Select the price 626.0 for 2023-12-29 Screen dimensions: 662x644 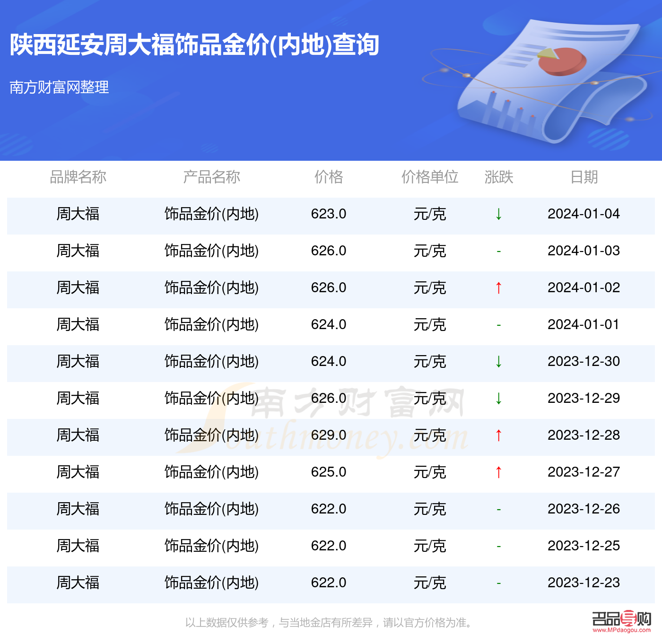coord(329,399)
